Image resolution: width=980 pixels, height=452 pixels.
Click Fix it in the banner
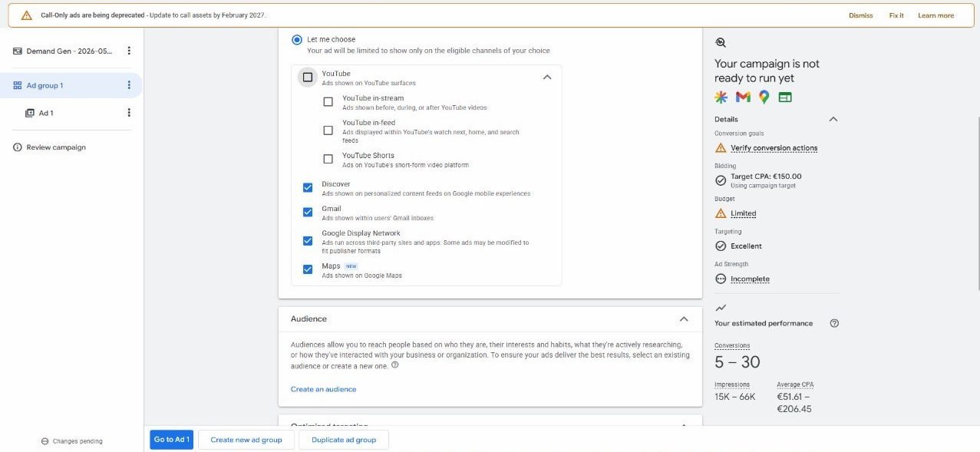(x=896, y=15)
